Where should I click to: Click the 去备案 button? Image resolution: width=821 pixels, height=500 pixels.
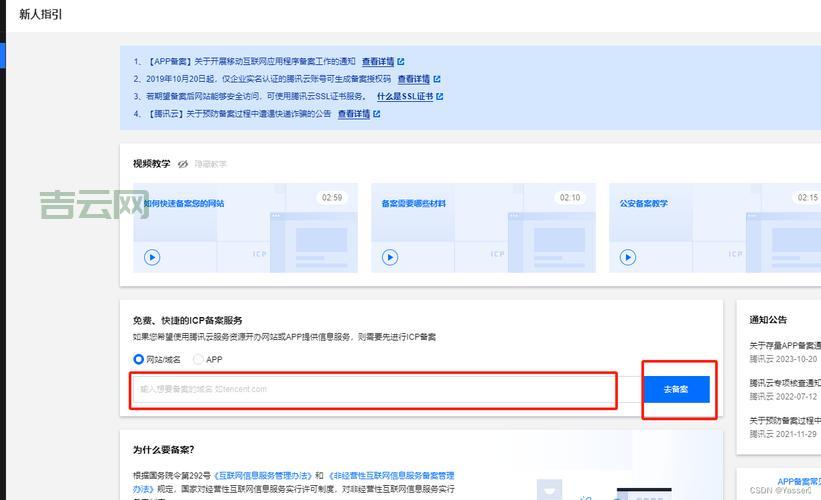676,389
